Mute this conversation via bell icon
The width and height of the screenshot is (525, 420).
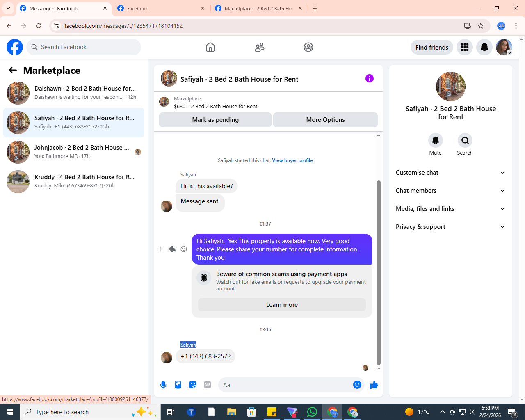436,140
